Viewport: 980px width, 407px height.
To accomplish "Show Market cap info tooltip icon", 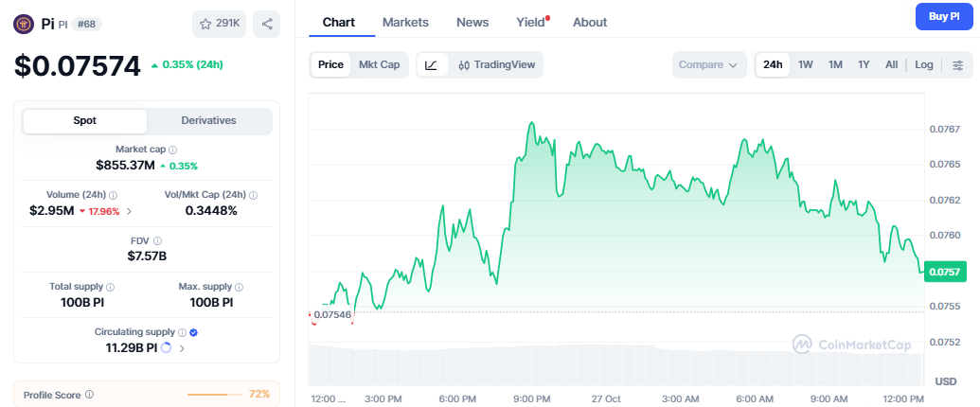I will click(173, 150).
